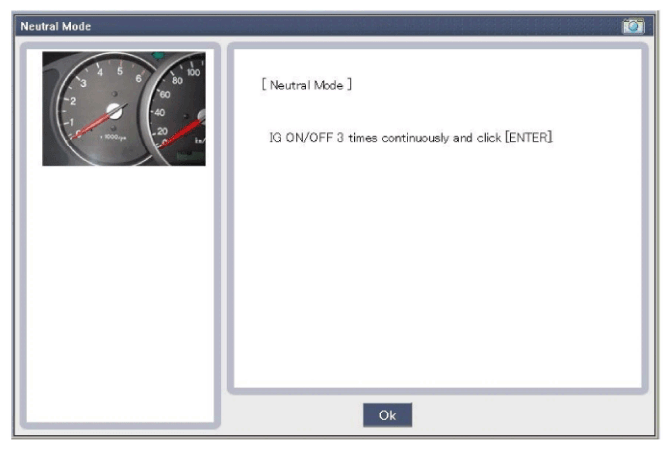Click the speedometer's red needle
This screenshot has height=449, width=672.
[x=182, y=132]
